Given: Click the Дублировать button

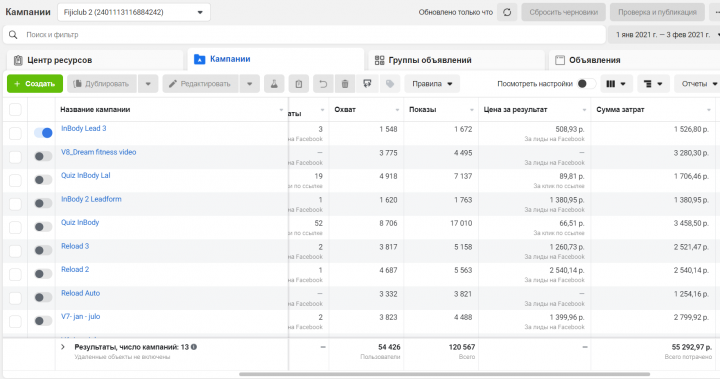Looking at the screenshot, I should (101, 84).
